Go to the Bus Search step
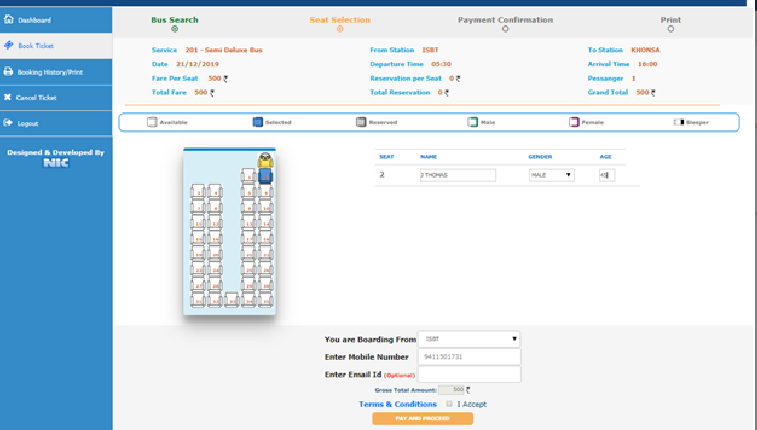Screen dimensions: 757x430 tap(175, 20)
